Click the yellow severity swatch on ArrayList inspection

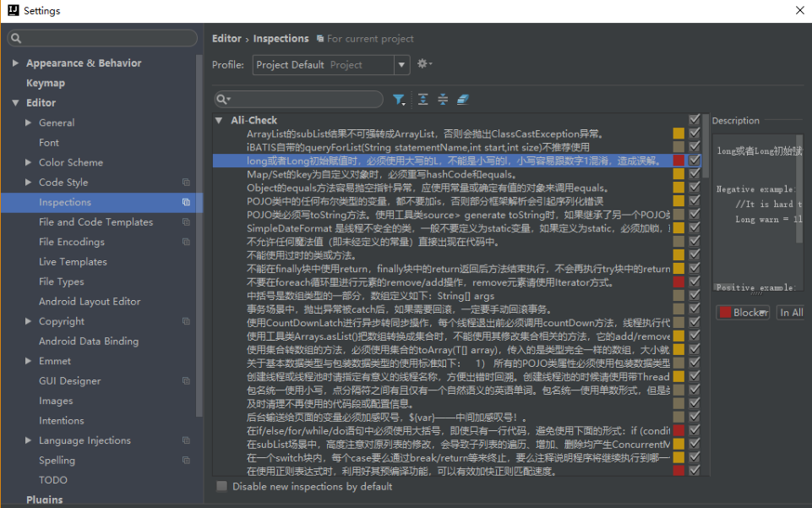pyautogui.click(x=680, y=133)
